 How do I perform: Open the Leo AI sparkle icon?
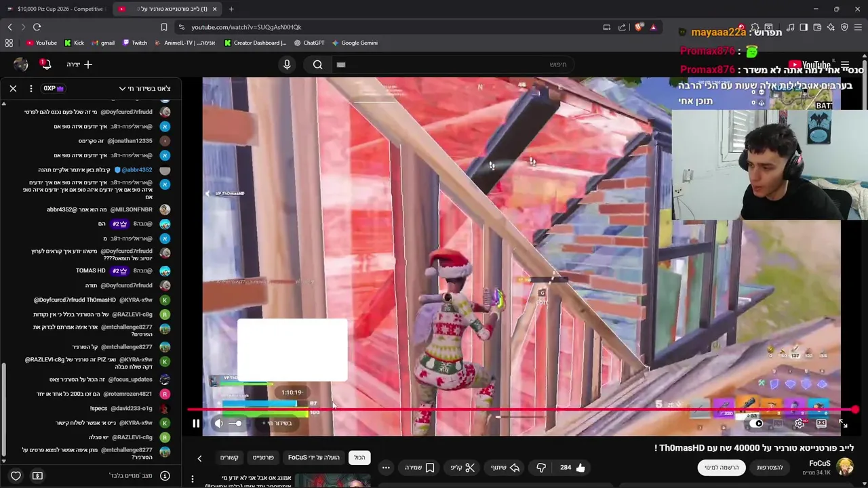click(831, 27)
